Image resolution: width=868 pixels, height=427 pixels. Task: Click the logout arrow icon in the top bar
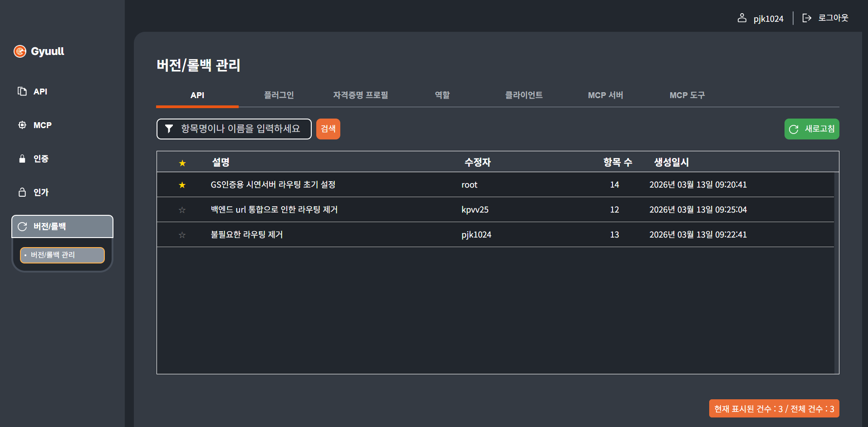(807, 18)
